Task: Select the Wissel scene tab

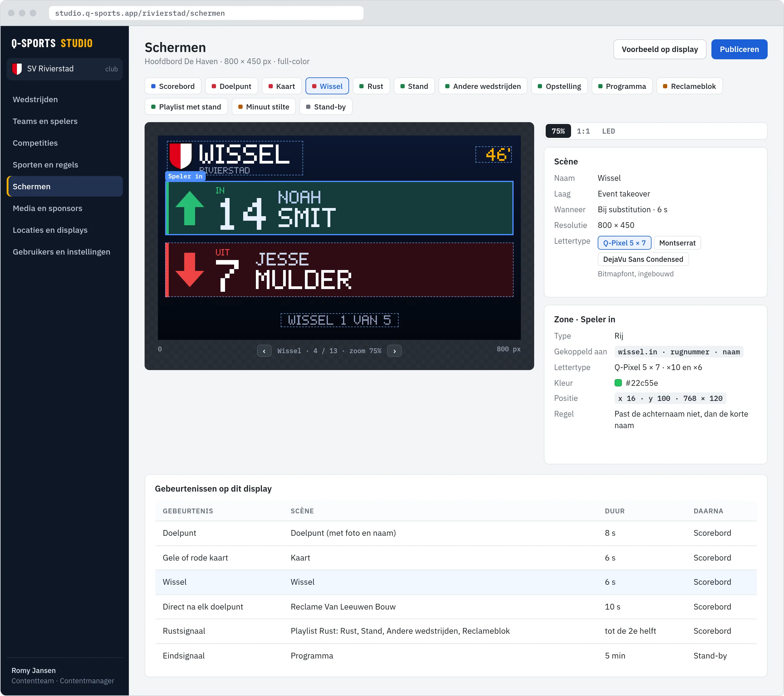Action: coord(327,86)
